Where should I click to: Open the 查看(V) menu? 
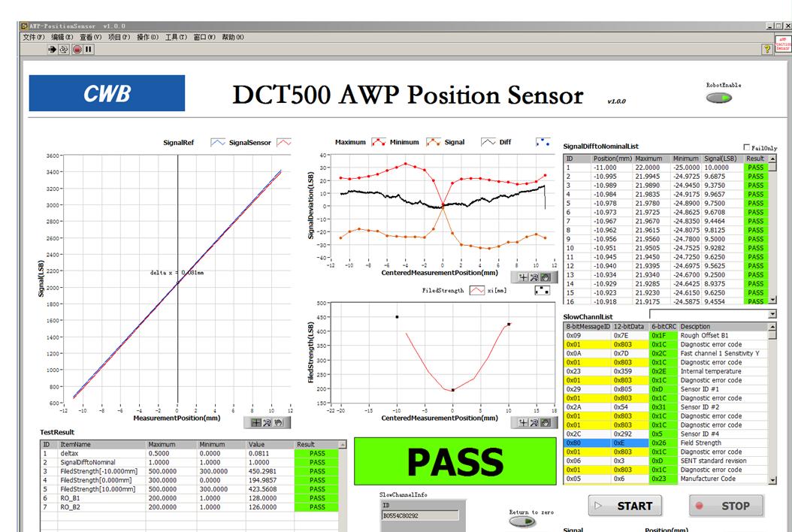tap(90, 38)
